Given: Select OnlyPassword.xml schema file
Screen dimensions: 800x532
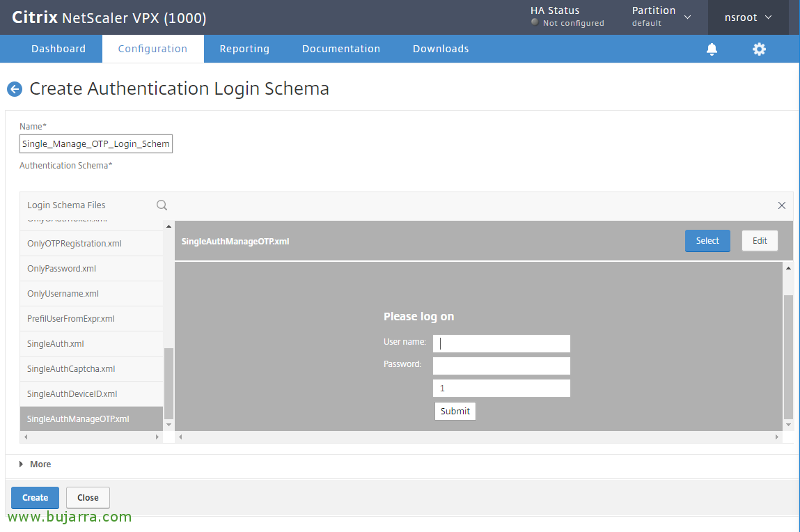Looking at the screenshot, I should pyautogui.click(x=92, y=268).
